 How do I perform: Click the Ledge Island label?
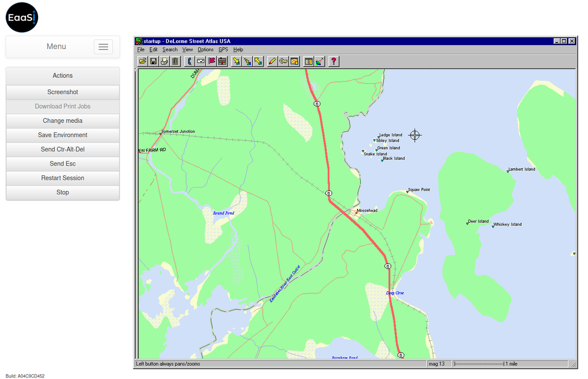click(x=391, y=135)
